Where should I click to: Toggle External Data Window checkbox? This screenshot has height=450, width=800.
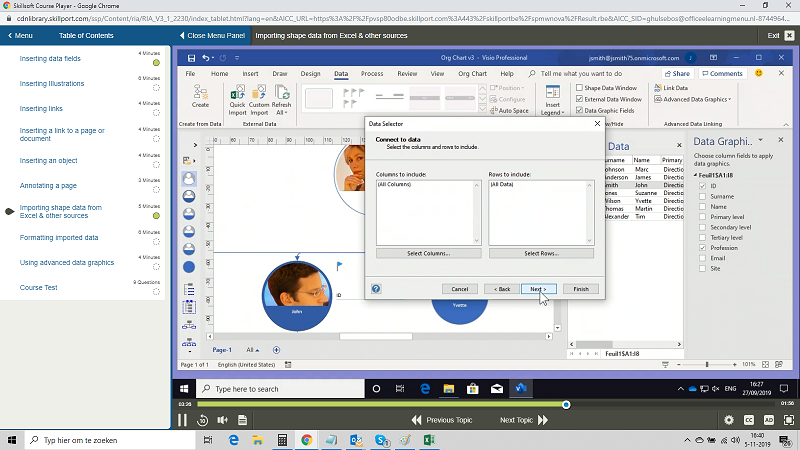pyautogui.click(x=579, y=99)
